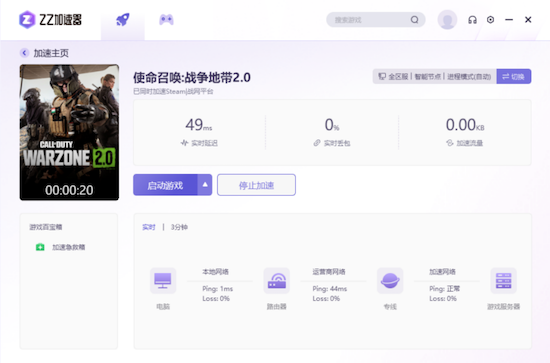
Task: Click the 电脑 computer icon
Action: pos(163,281)
